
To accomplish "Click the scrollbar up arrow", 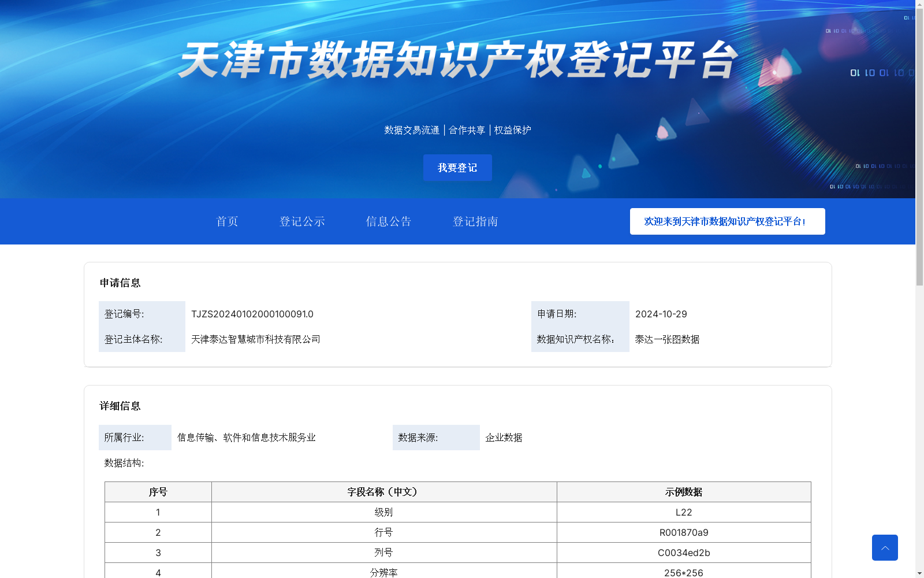I will pyautogui.click(x=919, y=4).
